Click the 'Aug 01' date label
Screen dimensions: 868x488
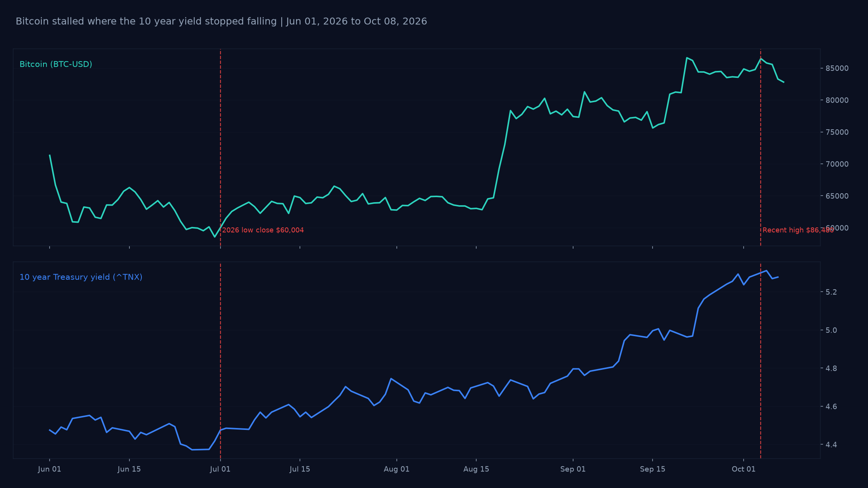coord(397,469)
